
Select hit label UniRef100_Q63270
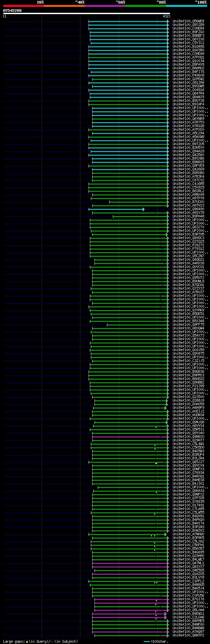point(188,227)
